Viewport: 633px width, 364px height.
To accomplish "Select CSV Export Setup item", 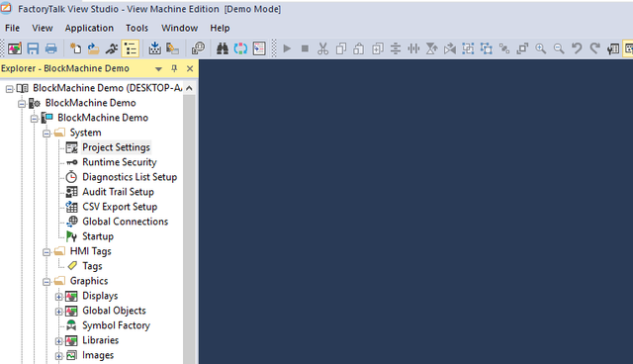I will click(120, 207).
